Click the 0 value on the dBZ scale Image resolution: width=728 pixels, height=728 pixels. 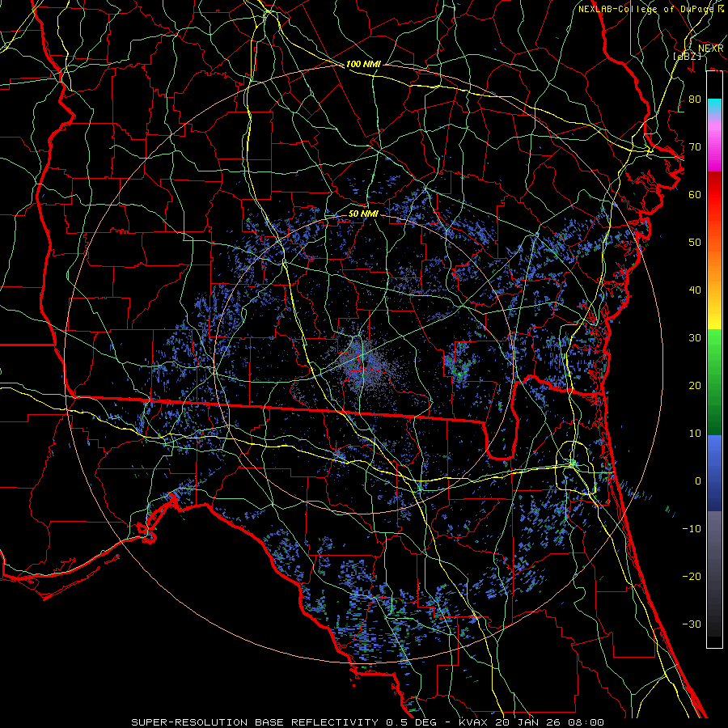pyautogui.click(x=698, y=481)
